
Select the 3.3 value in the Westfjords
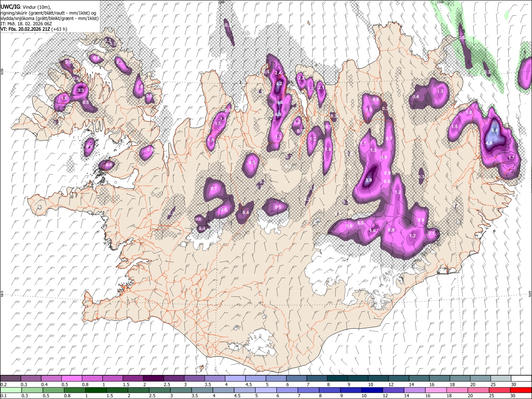click(x=81, y=90)
